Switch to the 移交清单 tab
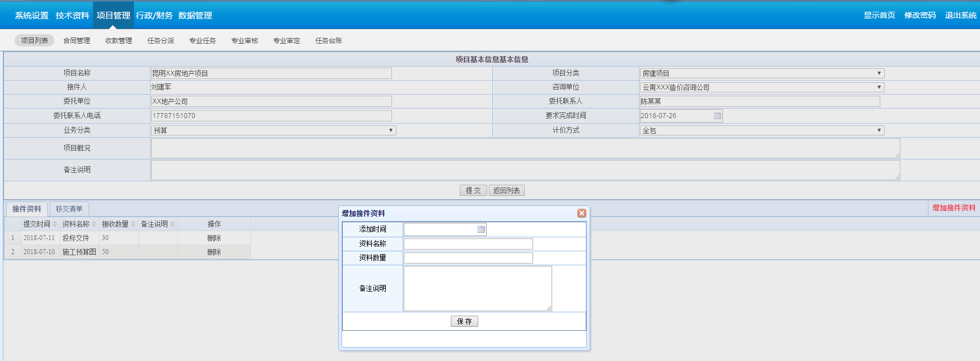The width and height of the screenshot is (980, 361). click(x=69, y=209)
